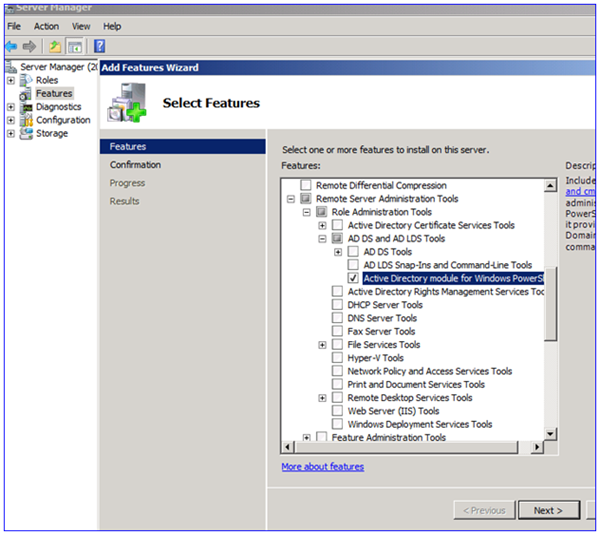The width and height of the screenshot is (600, 535).
Task: Select Features item in Server Manager tree
Action: click(x=54, y=94)
